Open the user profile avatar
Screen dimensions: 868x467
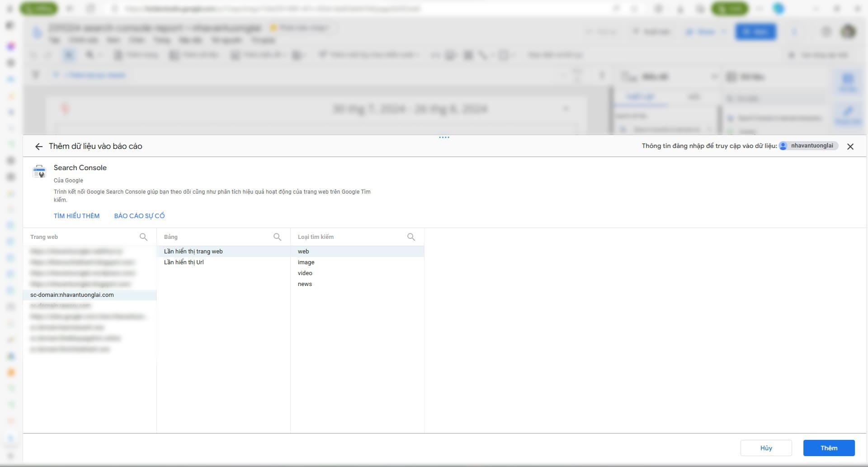click(x=848, y=32)
